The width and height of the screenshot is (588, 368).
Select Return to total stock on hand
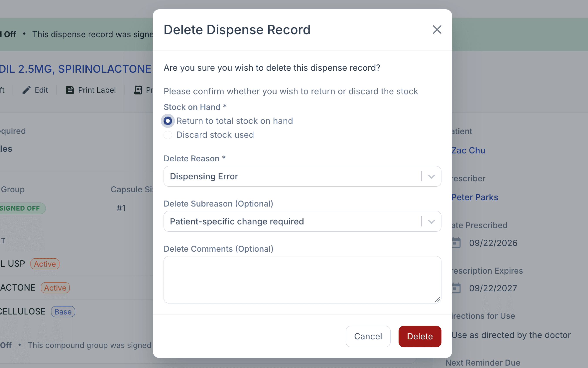coord(168,121)
